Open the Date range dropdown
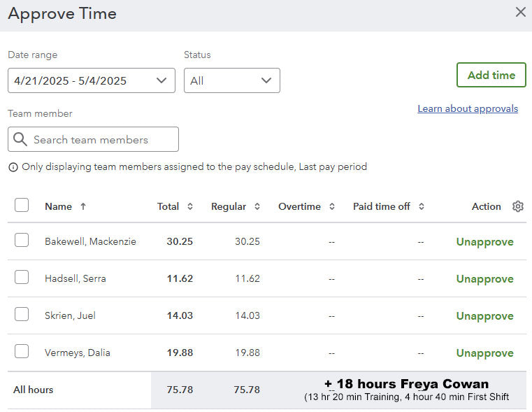 [91, 80]
